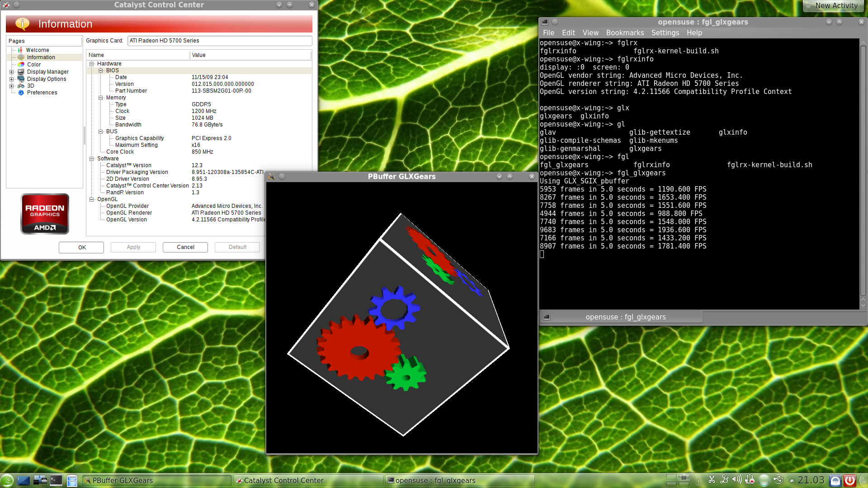Expand the Display Manager tree node

pos(12,72)
